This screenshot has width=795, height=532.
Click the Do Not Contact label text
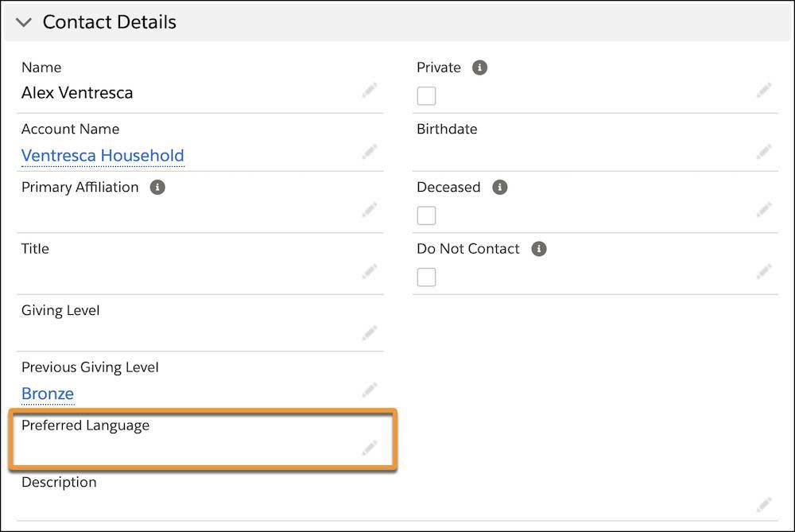pyautogui.click(x=468, y=248)
